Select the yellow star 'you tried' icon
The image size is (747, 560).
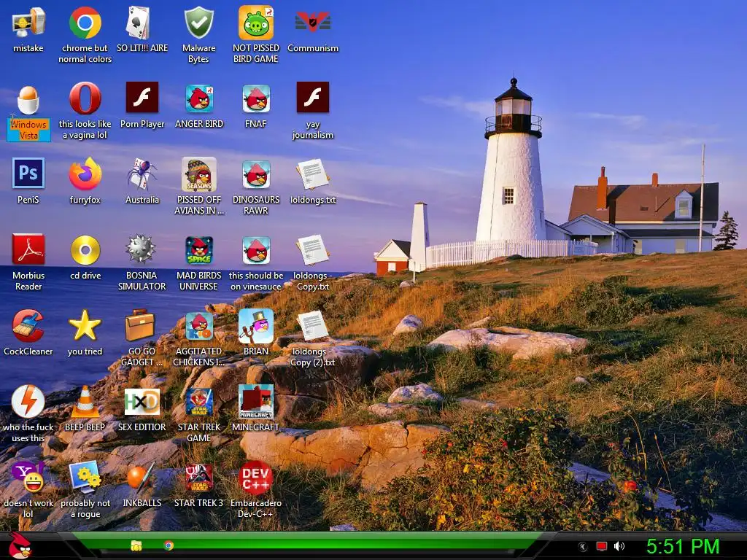point(85,326)
